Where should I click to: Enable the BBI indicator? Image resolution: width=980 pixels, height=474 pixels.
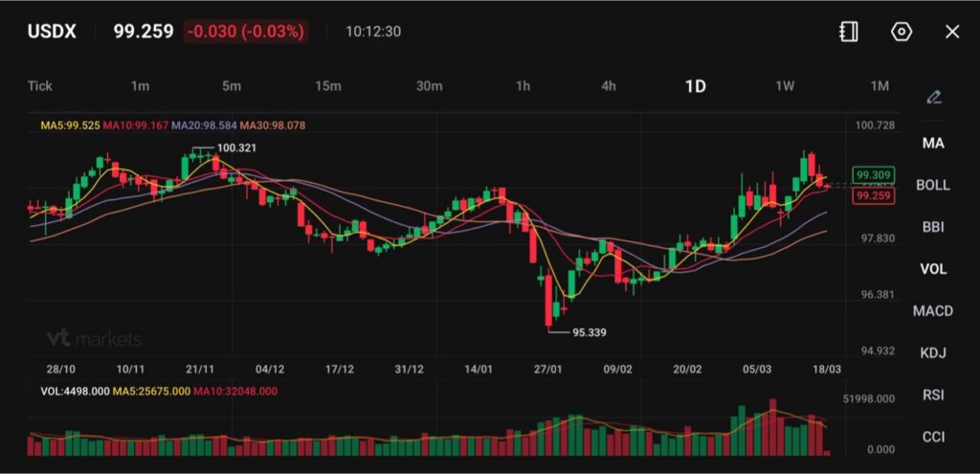coord(933,227)
